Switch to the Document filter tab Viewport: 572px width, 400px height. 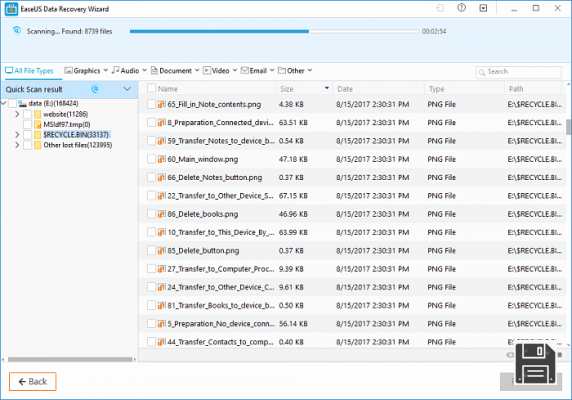(175, 70)
